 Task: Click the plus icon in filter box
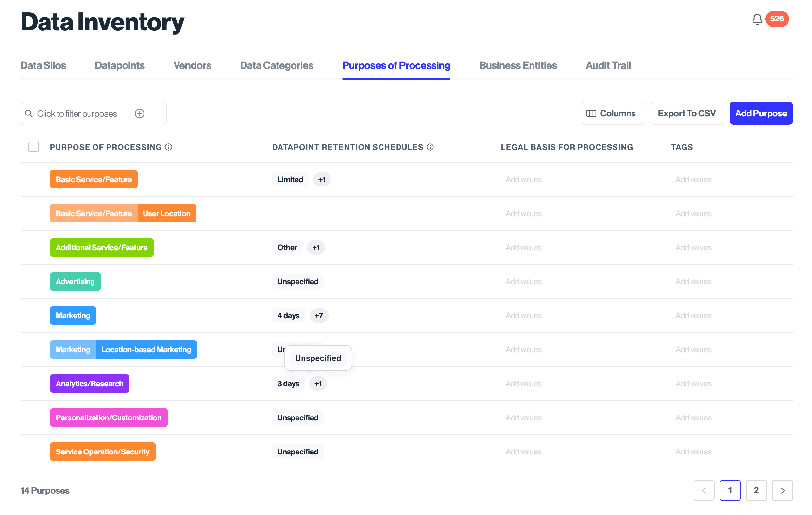pyautogui.click(x=139, y=114)
